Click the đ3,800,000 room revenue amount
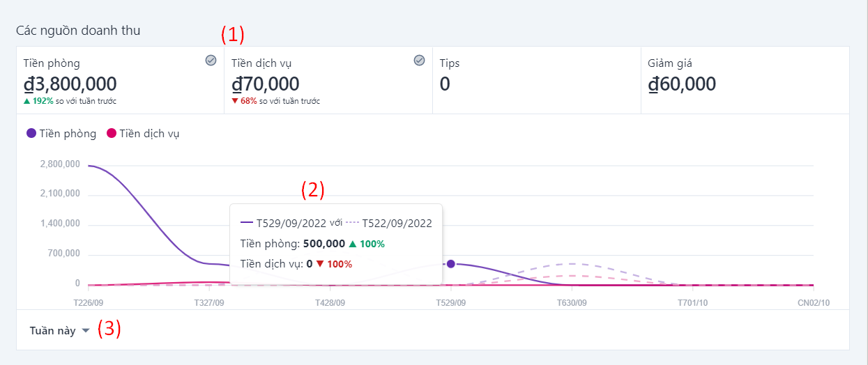Screen dimensions: 868x365 click(70, 84)
